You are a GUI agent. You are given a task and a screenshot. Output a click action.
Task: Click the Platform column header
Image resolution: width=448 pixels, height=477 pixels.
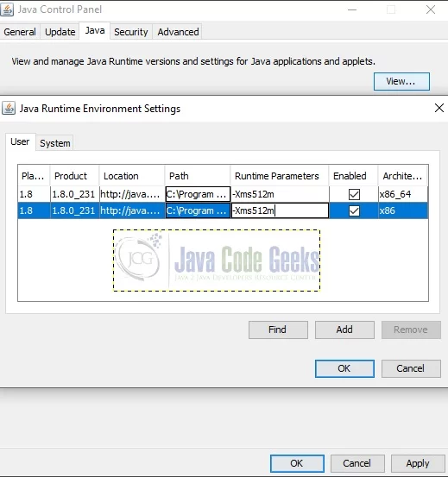[x=34, y=176]
